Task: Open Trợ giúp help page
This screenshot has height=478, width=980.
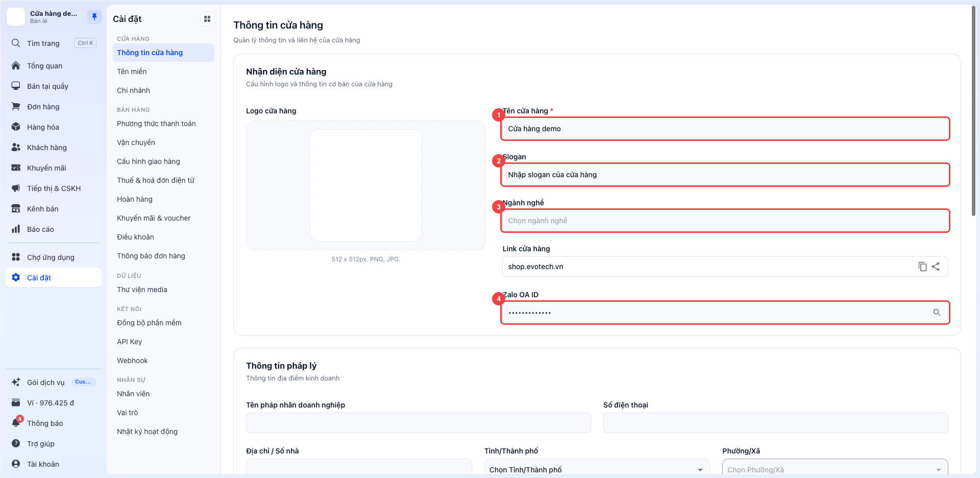Action: pyautogui.click(x=54, y=443)
